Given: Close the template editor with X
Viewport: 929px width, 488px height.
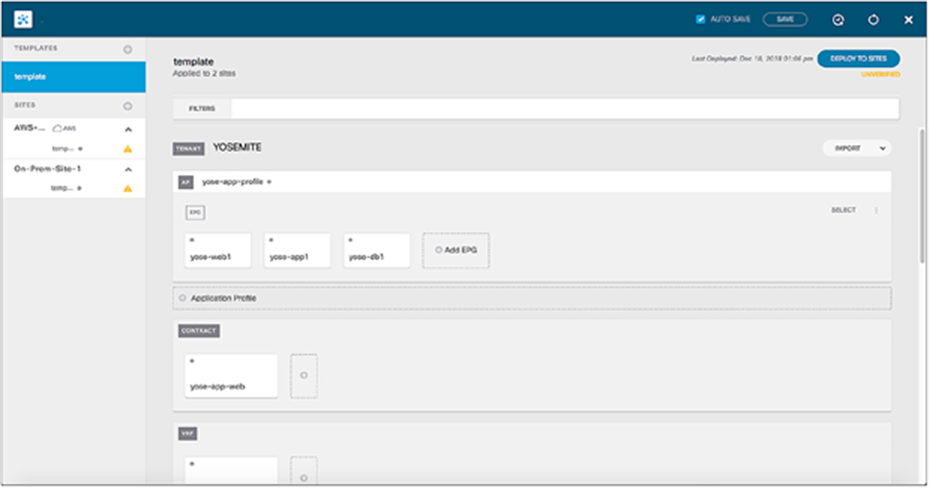Looking at the screenshot, I should click(908, 20).
